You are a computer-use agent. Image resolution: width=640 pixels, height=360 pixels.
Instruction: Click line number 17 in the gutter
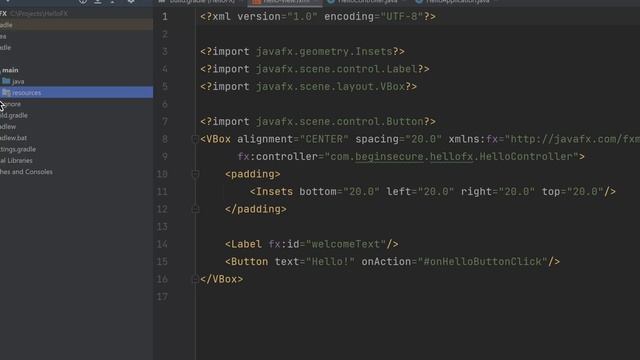click(x=162, y=297)
